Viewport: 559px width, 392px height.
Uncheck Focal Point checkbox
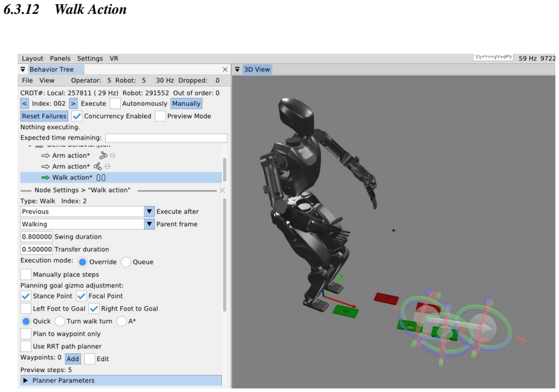click(82, 296)
